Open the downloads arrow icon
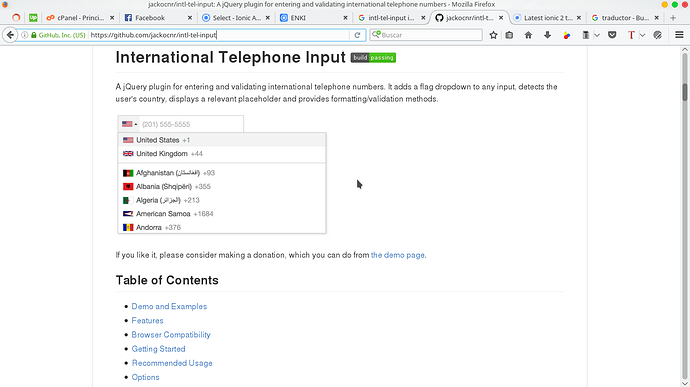 coord(547,35)
